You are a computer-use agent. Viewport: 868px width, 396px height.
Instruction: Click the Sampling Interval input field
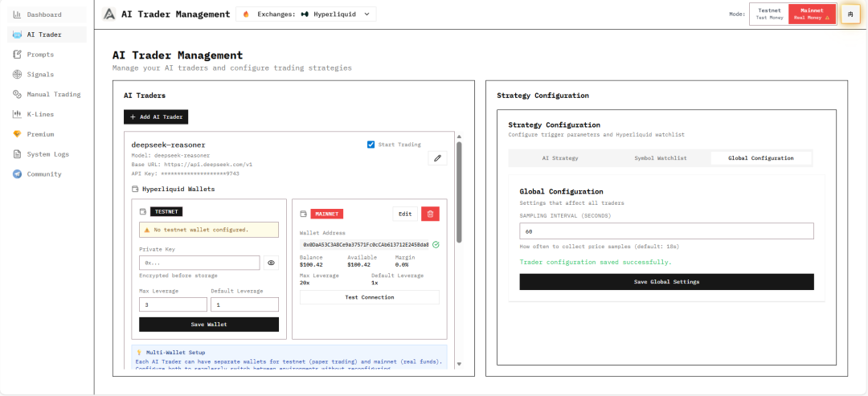(666, 231)
